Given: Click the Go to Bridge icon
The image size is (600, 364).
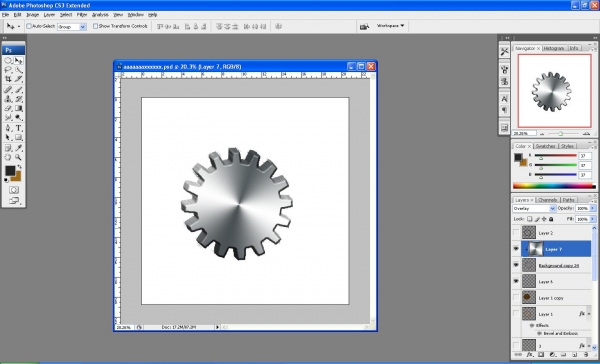Looking at the screenshot, I should (x=364, y=26).
